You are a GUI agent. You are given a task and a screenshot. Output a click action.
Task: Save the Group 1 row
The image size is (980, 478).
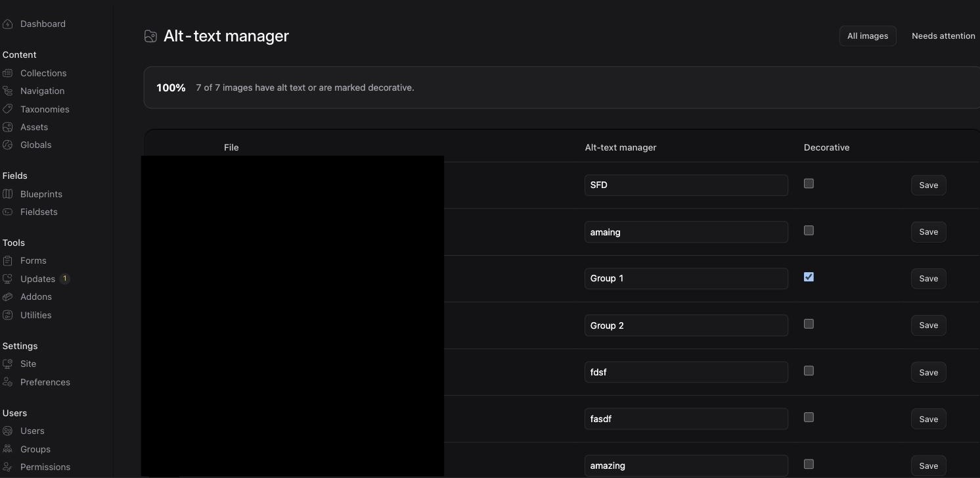pyautogui.click(x=928, y=279)
